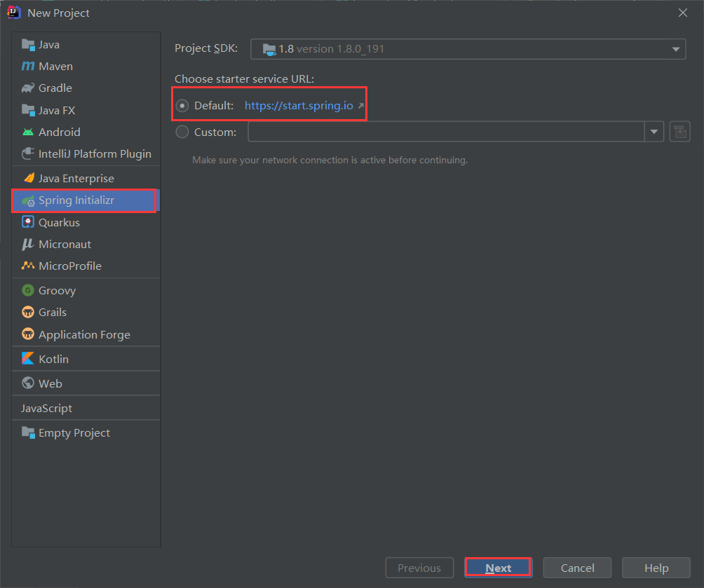Select the Web entry
The width and height of the screenshot is (704, 588).
86,383
